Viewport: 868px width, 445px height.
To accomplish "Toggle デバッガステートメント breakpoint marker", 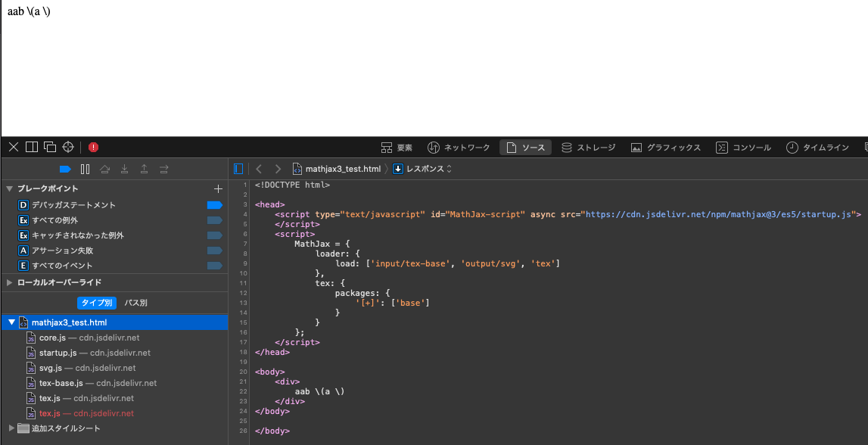I will coord(215,205).
